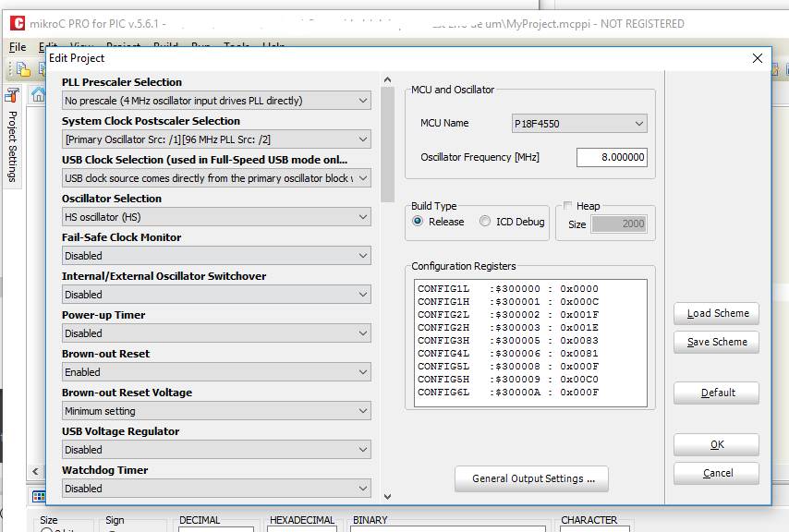Click the new project folder toolbar icon
Image resolution: width=789 pixels, height=532 pixels.
[x=23, y=69]
